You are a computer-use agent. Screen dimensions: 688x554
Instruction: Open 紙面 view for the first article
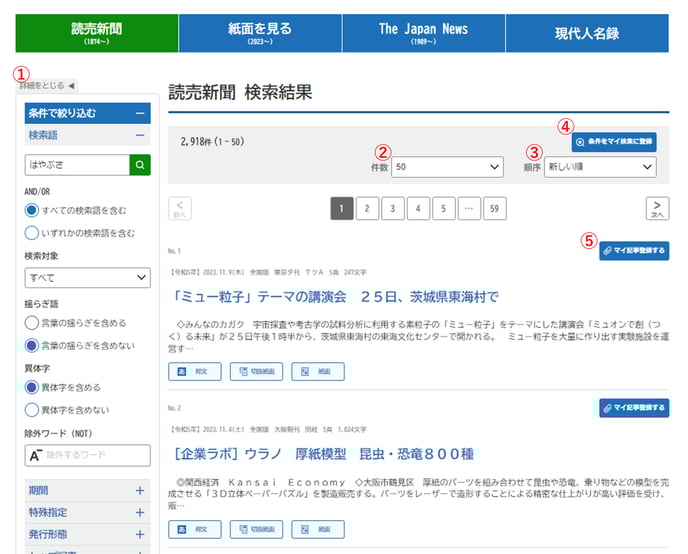(x=317, y=372)
